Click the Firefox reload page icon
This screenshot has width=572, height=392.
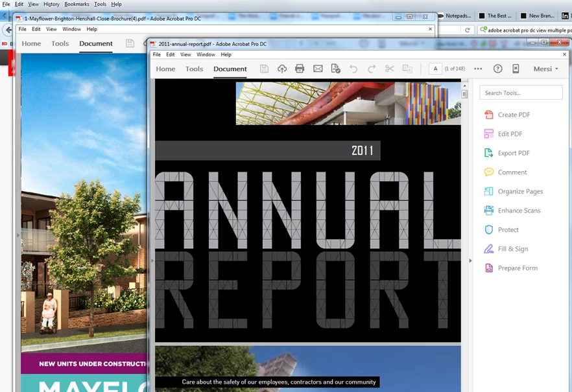(468, 30)
